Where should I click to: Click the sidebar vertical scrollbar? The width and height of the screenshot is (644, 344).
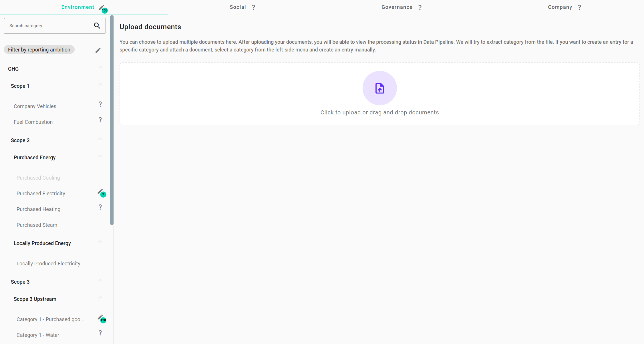(112, 120)
